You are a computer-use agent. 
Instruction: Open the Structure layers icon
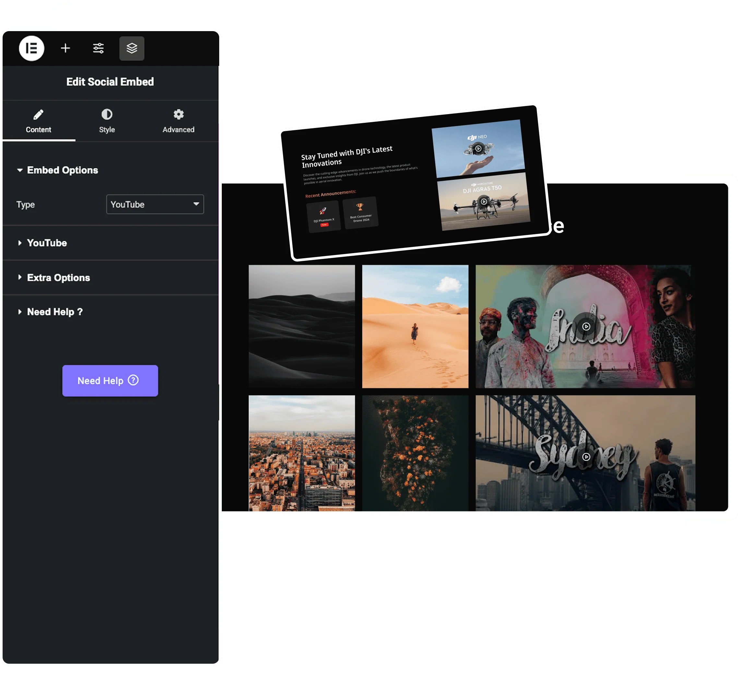tap(132, 48)
